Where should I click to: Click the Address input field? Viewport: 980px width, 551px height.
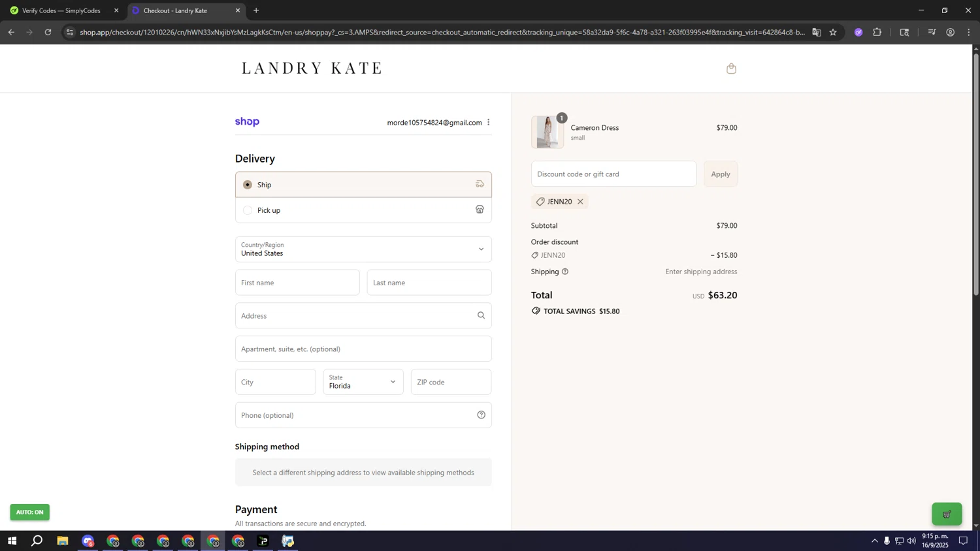click(363, 315)
